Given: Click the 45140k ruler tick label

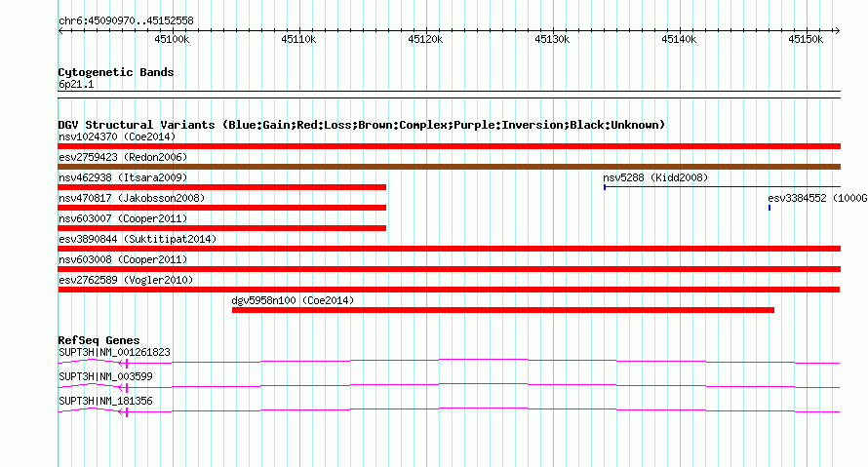Looking at the screenshot, I should (679, 39).
